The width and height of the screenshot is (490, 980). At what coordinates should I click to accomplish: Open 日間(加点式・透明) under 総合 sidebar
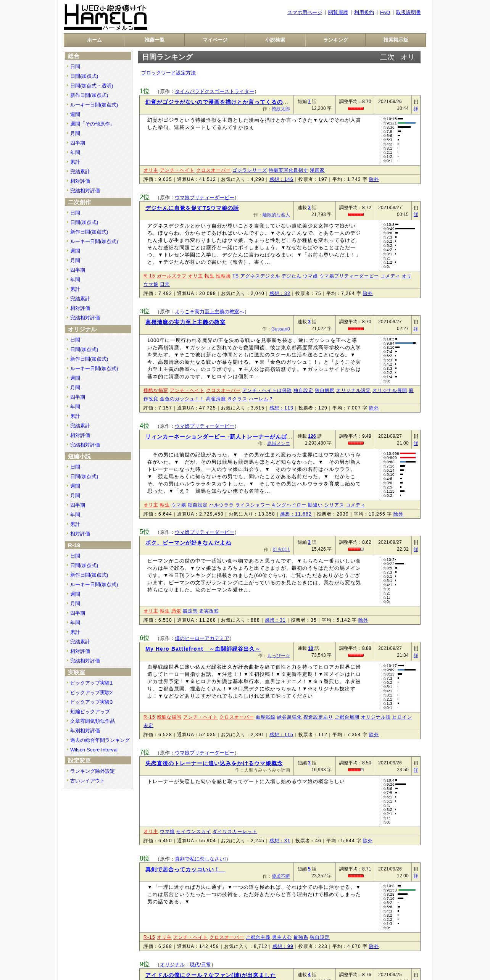point(92,86)
